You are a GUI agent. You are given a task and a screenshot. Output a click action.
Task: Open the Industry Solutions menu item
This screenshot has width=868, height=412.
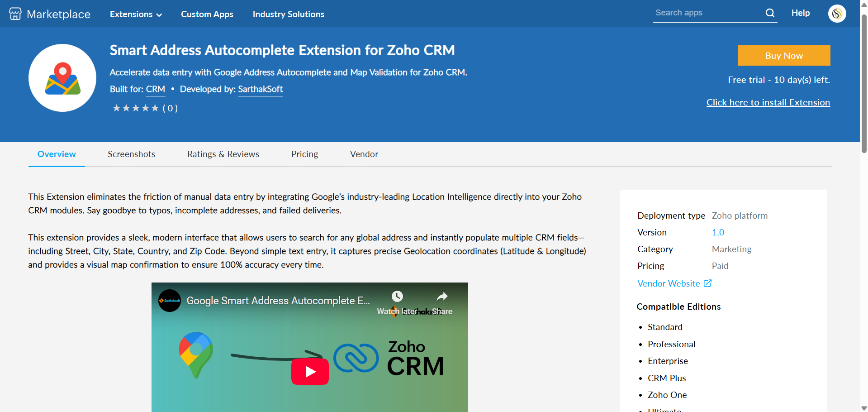[288, 14]
